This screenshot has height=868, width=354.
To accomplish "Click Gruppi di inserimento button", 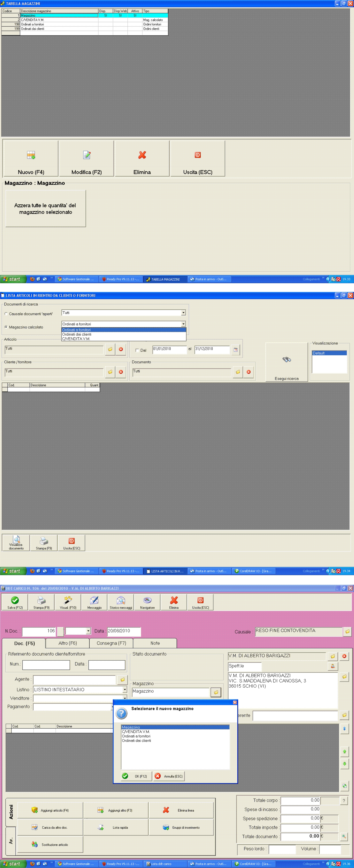I will pyautogui.click(x=181, y=827).
